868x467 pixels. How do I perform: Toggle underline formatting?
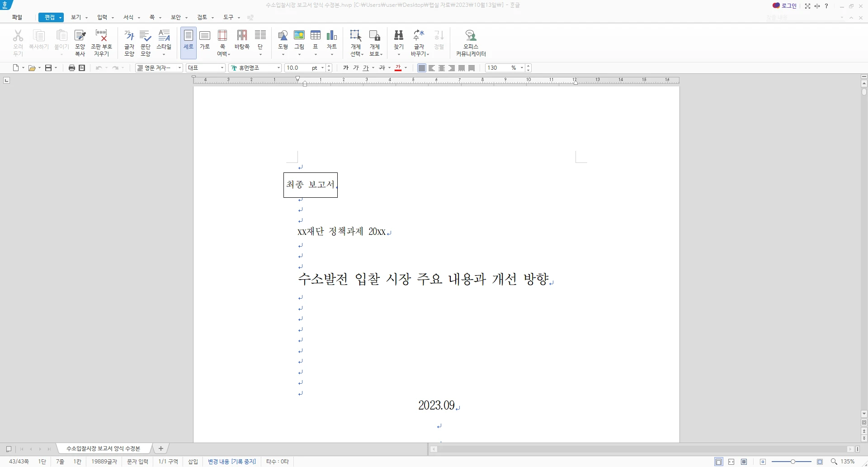(366, 68)
